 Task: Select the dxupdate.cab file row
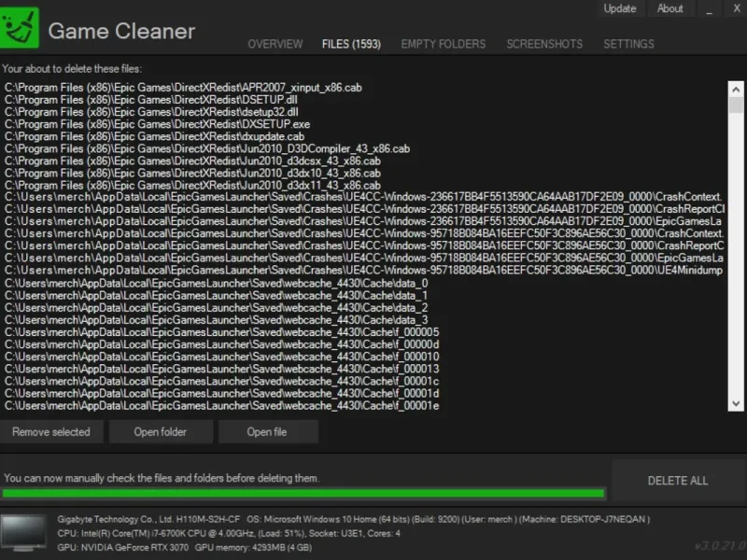(x=365, y=136)
